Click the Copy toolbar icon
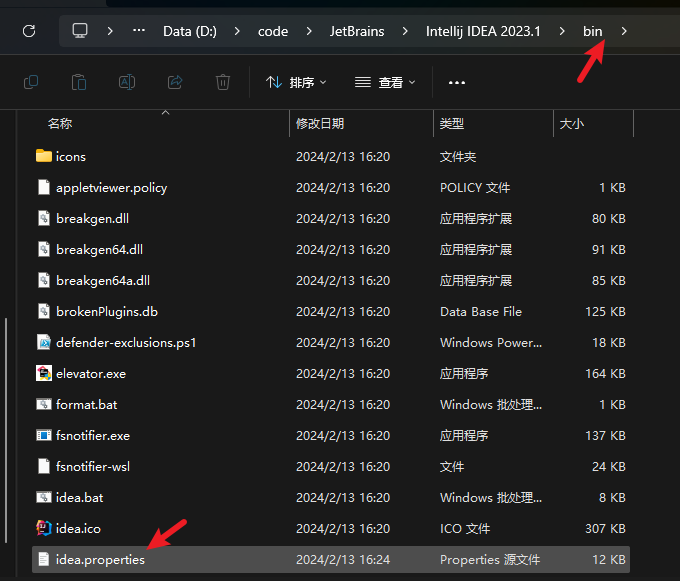Viewport: 680px width, 581px height. (31, 82)
